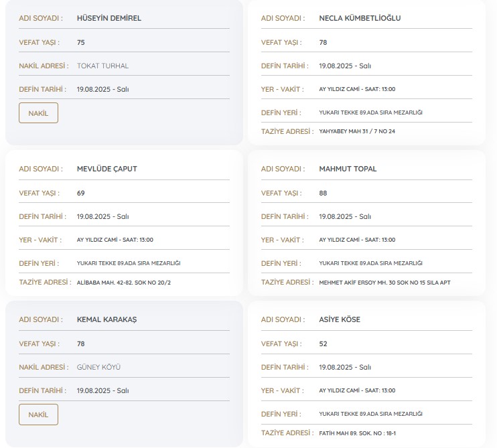Click Hüseyin Demirel's burial date 19.08.2025

[x=102, y=89]
